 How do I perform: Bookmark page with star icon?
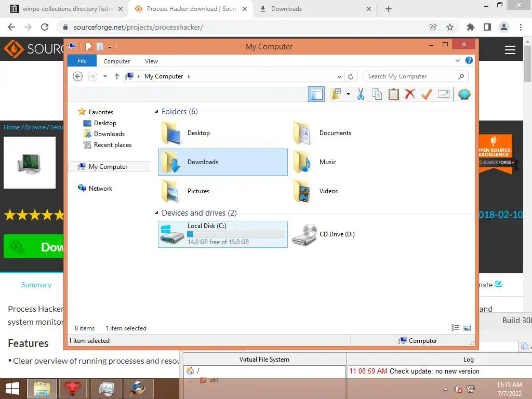449,27
